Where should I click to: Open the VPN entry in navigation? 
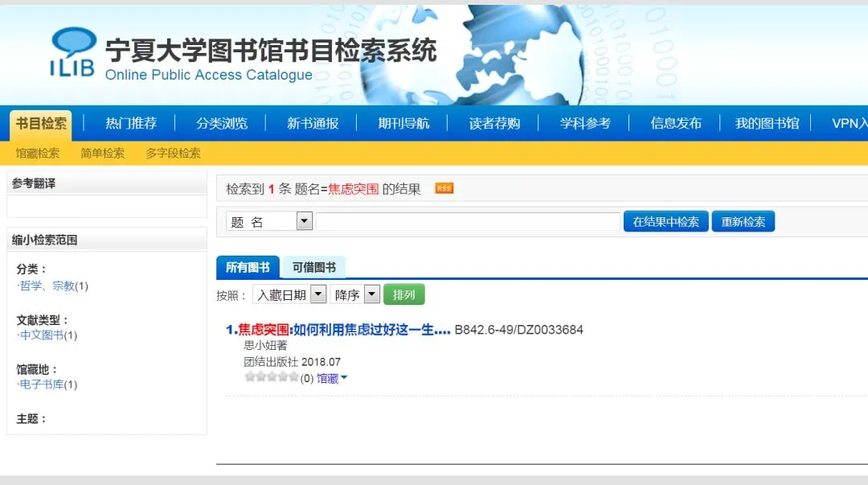(850, 123)
